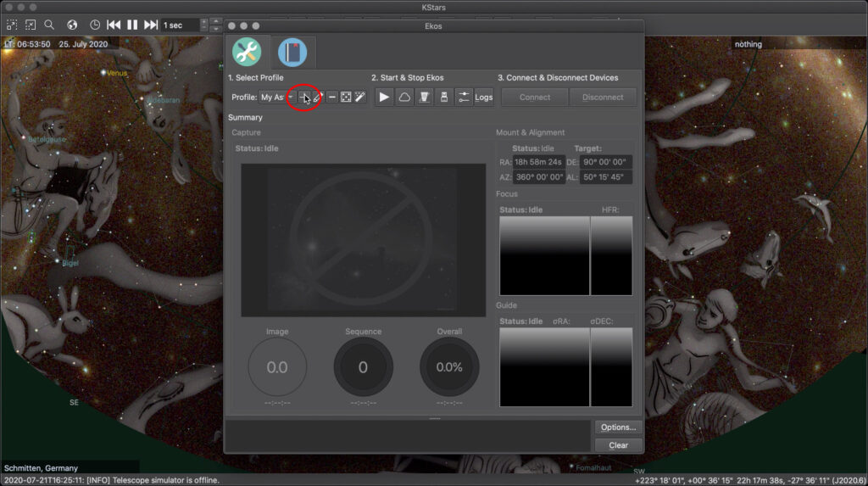
Task: Open Ekos settings sliders icon
Action: 464,97
